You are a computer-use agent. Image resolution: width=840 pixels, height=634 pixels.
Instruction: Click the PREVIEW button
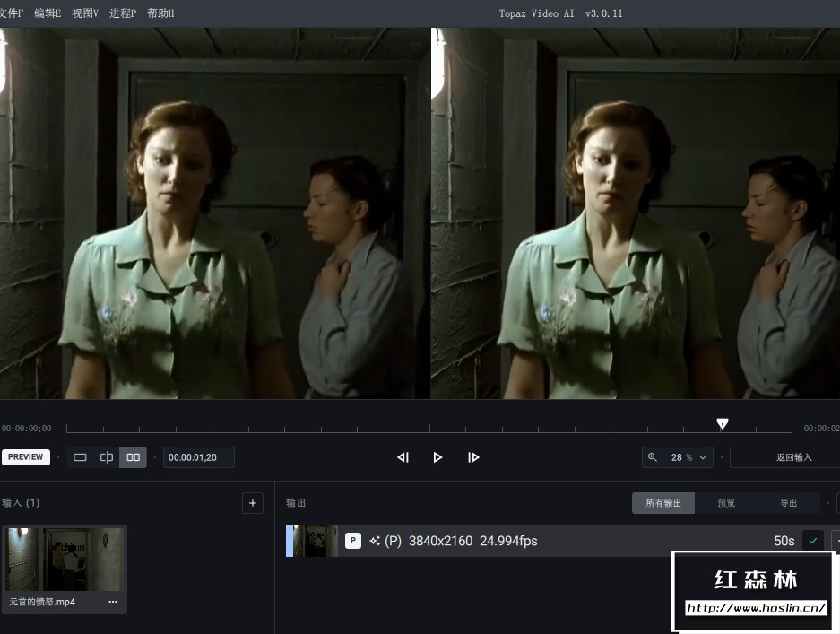25,457
